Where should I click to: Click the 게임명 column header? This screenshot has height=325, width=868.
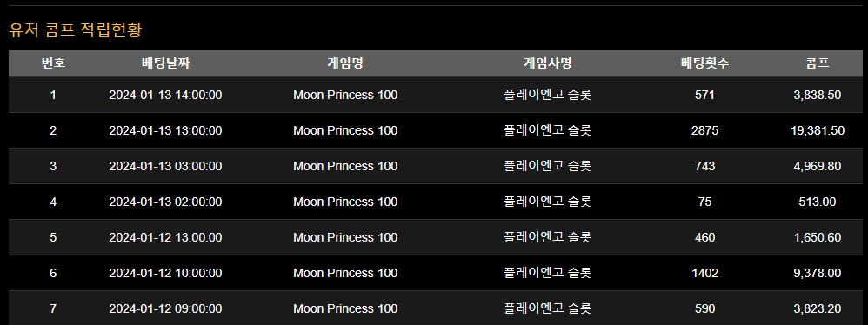(345, 63)
